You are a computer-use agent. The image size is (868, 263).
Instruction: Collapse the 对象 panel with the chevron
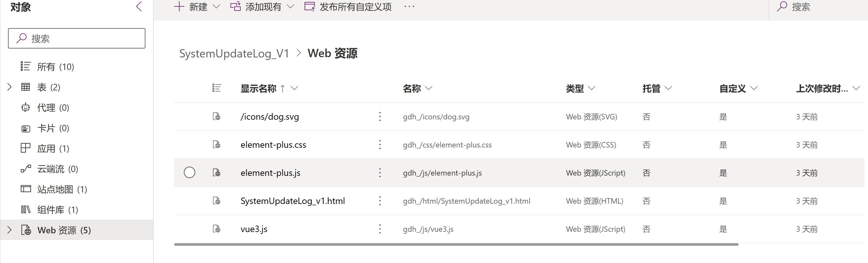(139, 6)
